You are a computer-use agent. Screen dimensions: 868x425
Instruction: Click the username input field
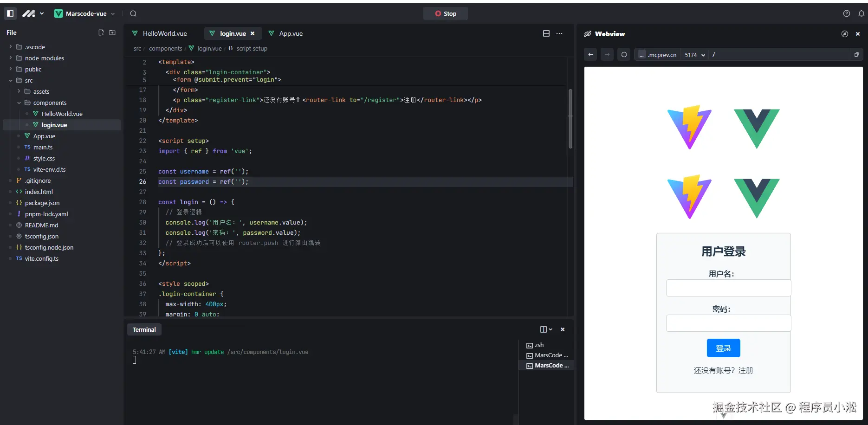[728, 288]
